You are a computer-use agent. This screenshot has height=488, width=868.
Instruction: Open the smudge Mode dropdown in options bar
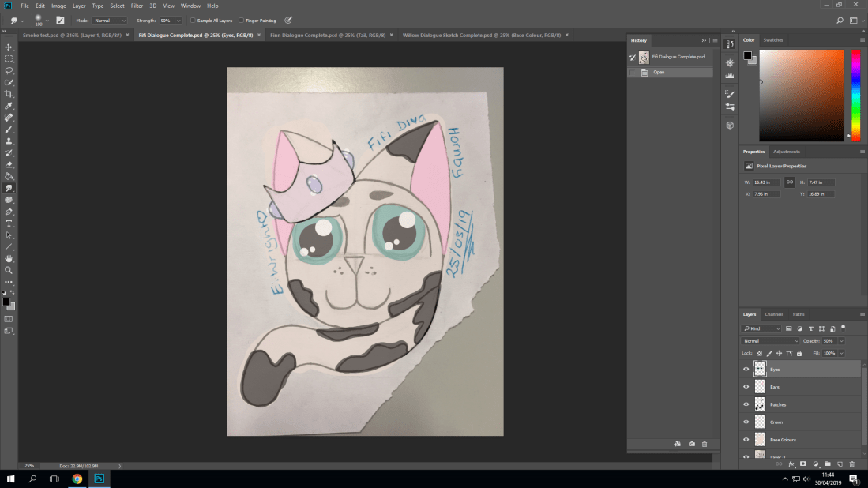[109, 21]
